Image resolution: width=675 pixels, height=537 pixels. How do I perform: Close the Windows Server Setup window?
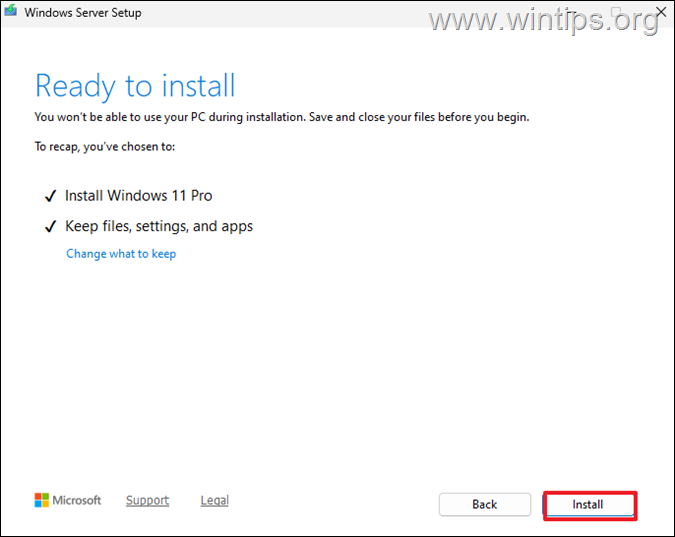click(661, 12)
